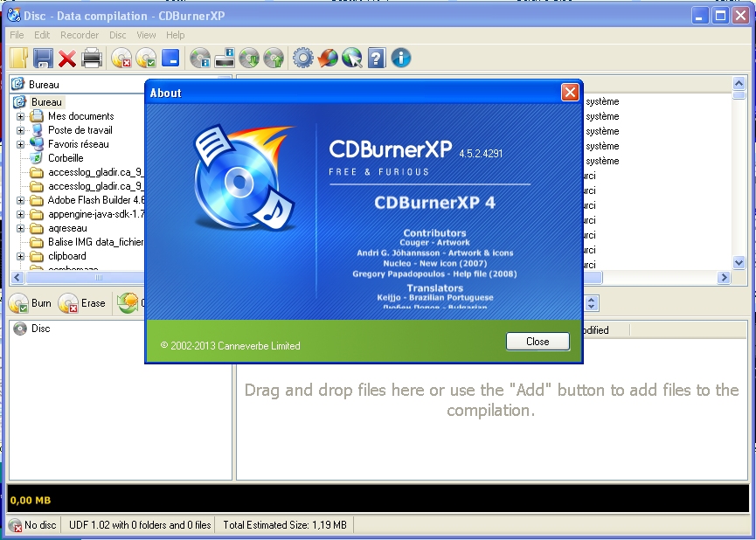Click the 0,00 MB size readout

[x=31, y=501]
